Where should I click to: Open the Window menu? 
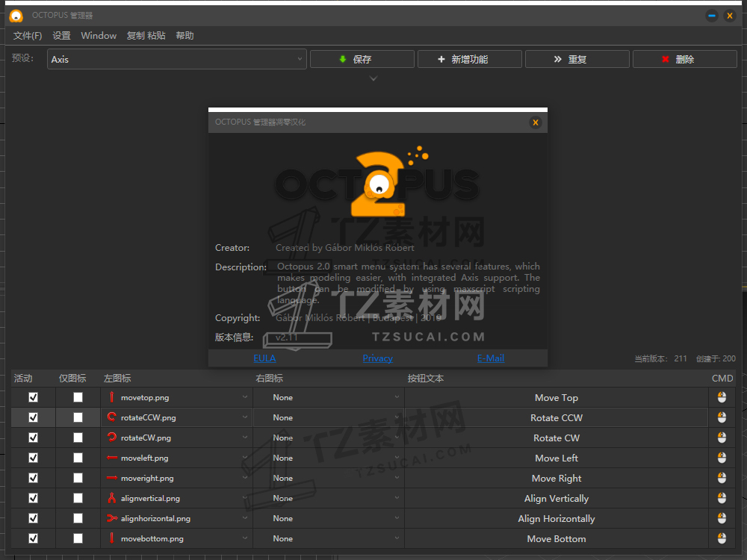(99, 36)
